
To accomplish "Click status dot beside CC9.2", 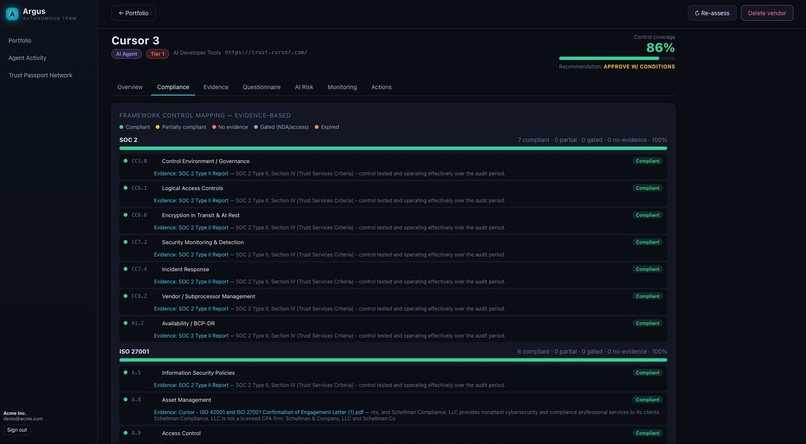I will tap(125, 296).
